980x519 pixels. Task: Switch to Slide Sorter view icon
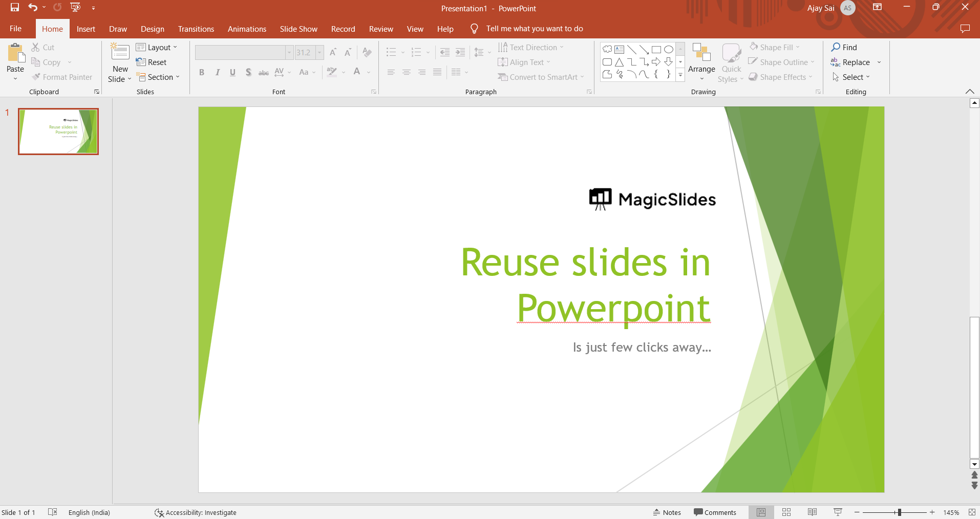[786, 512]
